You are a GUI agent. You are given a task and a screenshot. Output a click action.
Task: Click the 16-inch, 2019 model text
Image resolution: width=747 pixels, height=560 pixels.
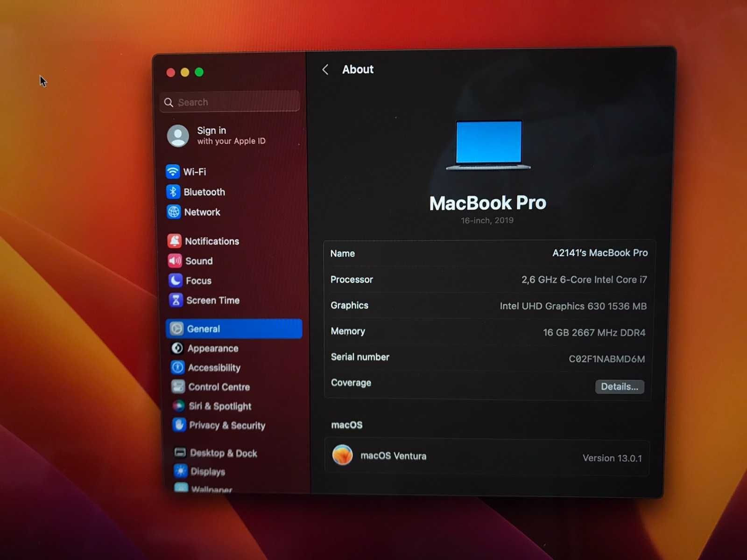tap(487, 220)
